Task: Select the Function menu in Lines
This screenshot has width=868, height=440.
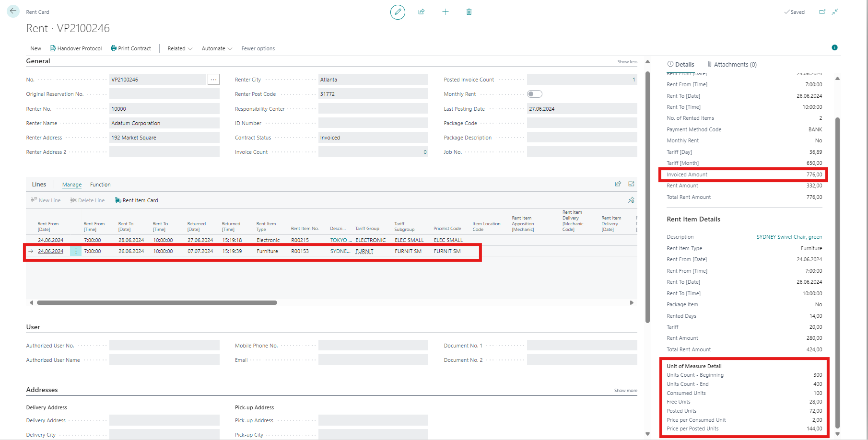Action: click(100, 185)
